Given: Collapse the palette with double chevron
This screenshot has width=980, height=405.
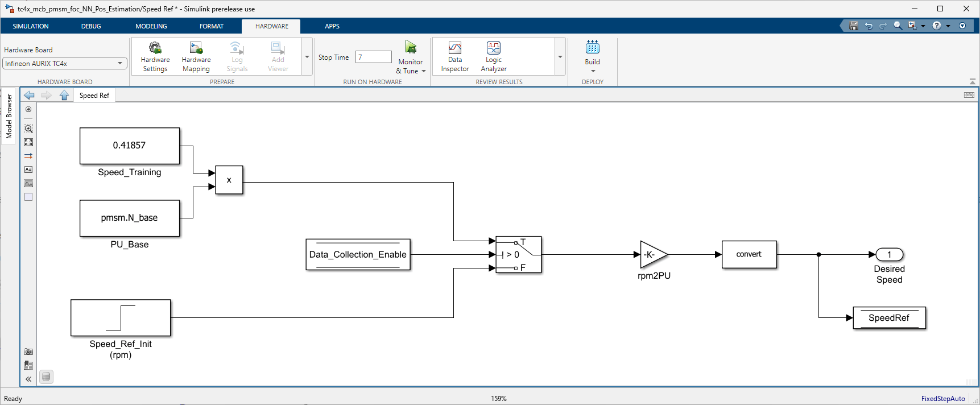Looking at the screenshot, I should pyautogui.click(x=28, y=379).
